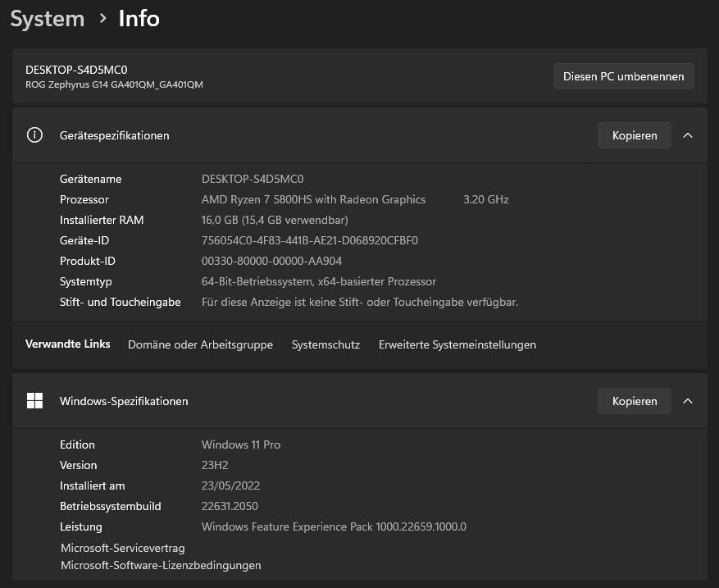Click the Geräte-ID label
The width and height of the screenshot is (719, 588).
(84, 240)
